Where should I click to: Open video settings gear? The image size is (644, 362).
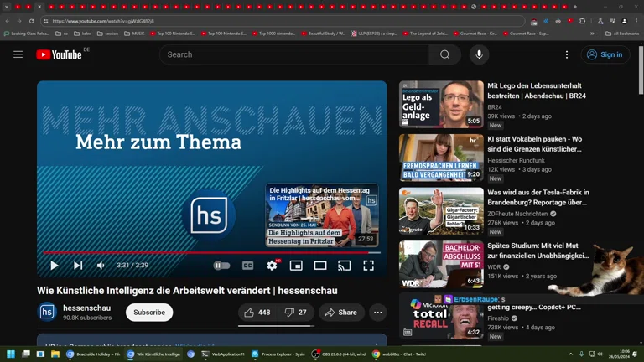click(x=272, y=266)
